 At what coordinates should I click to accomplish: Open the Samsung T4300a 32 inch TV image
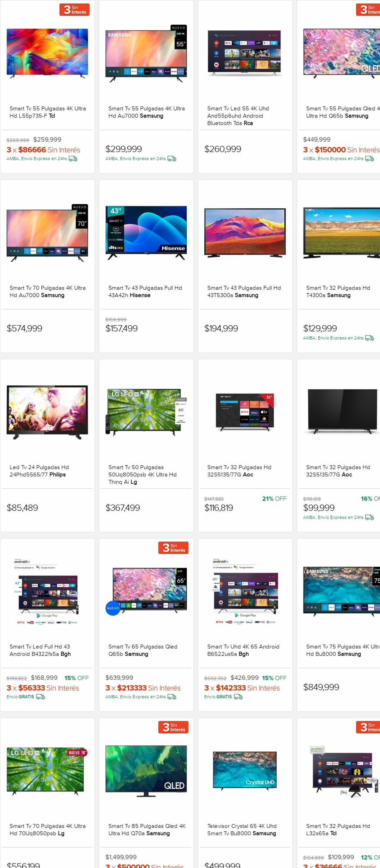tap(342, 233)
